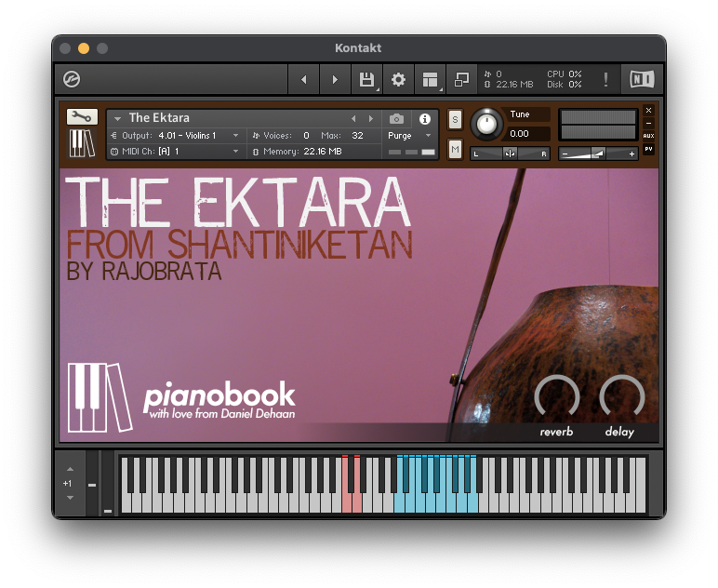
Task: Click the Voices count value 0
Action: click(306, 136)
